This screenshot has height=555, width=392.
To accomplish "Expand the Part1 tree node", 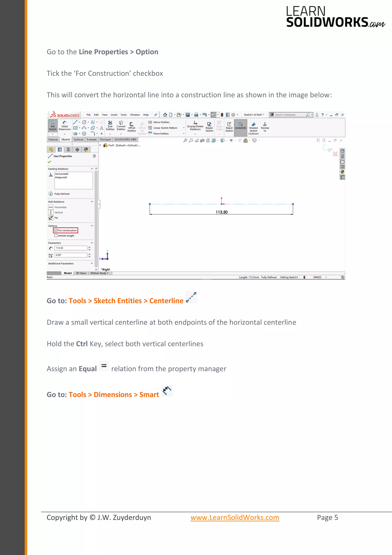I will pos(100,145).
